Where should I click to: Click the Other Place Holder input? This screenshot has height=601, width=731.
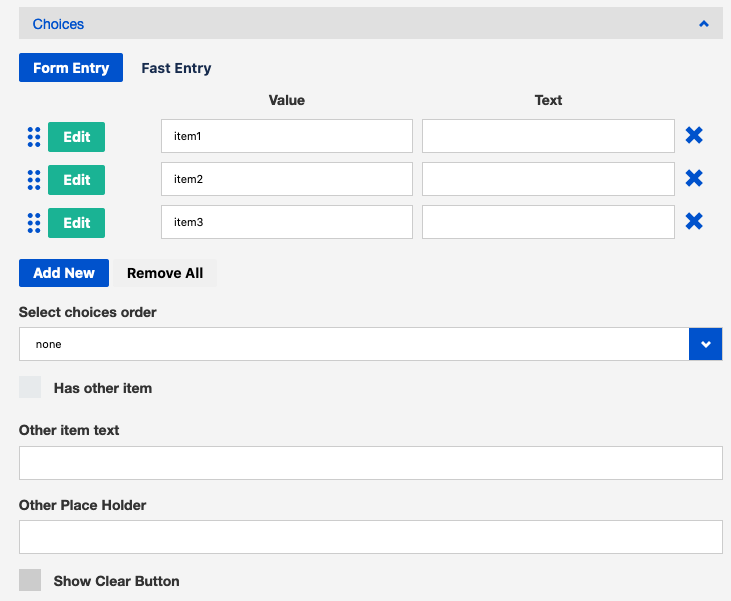370,537
